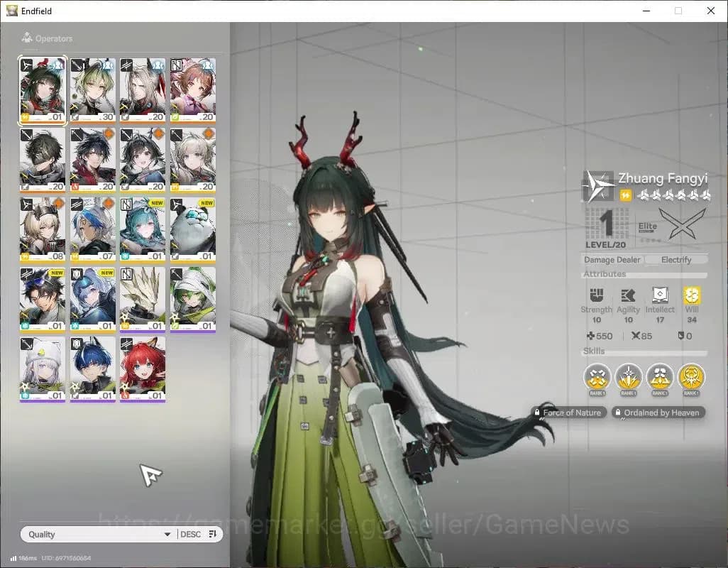
Task: Click the class star icon beside Zhuang Fangyi
Action: [x=598, y=186]
